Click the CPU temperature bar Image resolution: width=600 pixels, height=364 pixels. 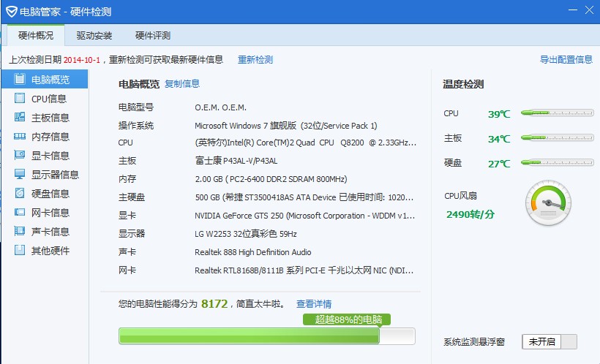pyautogui.click(x=558, y=113)
